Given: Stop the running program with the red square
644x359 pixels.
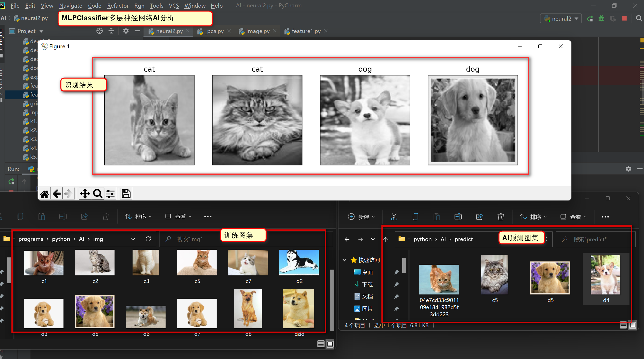Looking at the screenshot, I should 624,19.
